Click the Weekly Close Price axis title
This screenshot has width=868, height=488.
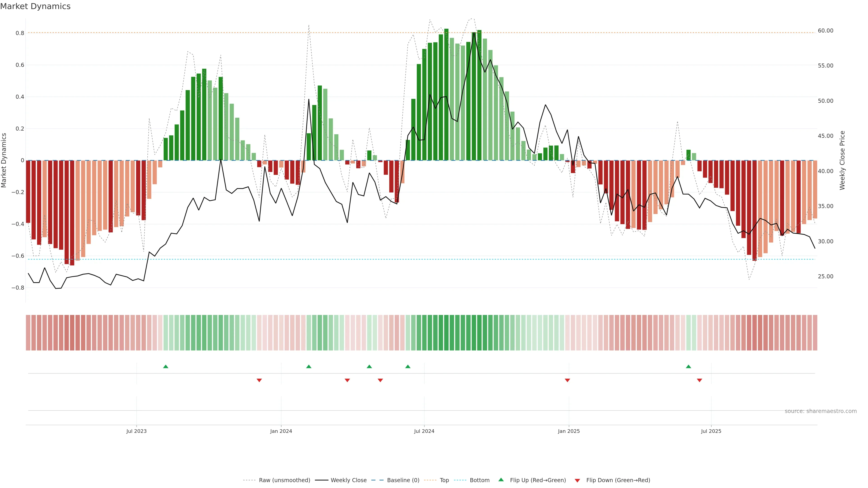(842, 160)
